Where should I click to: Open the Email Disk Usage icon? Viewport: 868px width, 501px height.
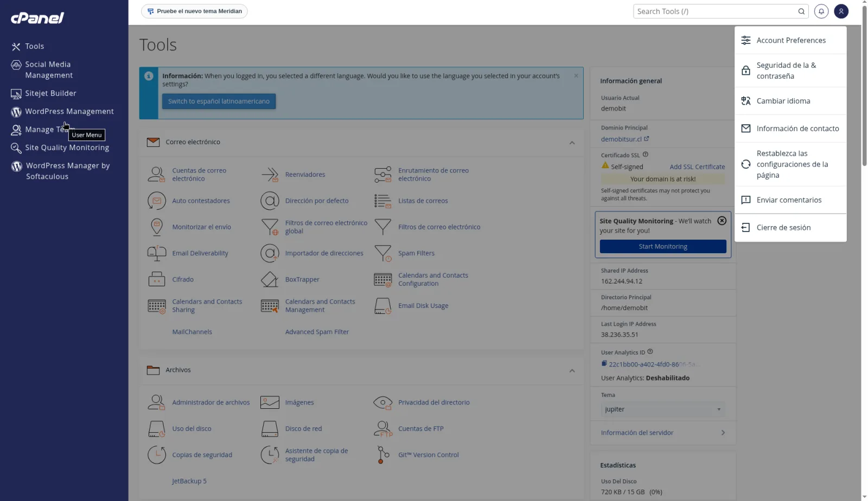coord(382,306)
